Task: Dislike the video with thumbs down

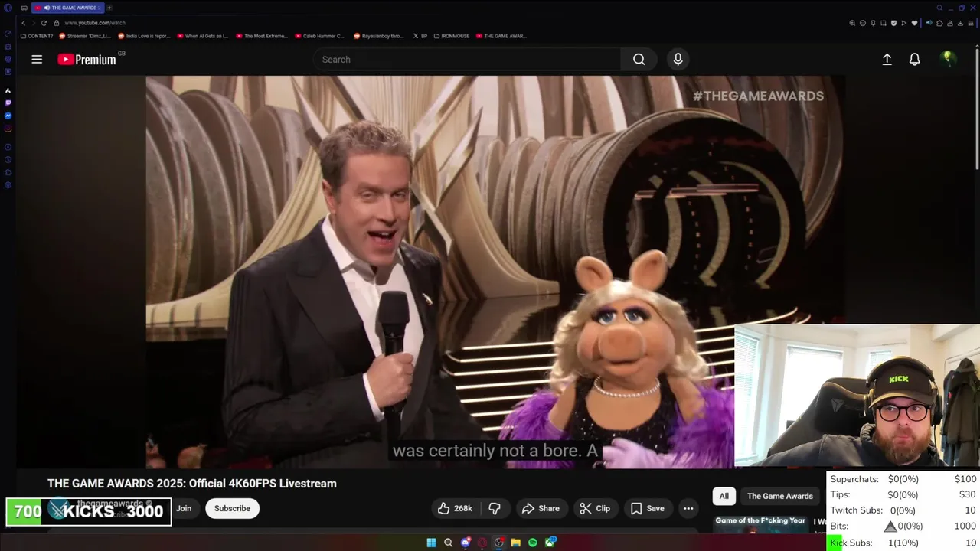Action: click(x=495, y=508)
